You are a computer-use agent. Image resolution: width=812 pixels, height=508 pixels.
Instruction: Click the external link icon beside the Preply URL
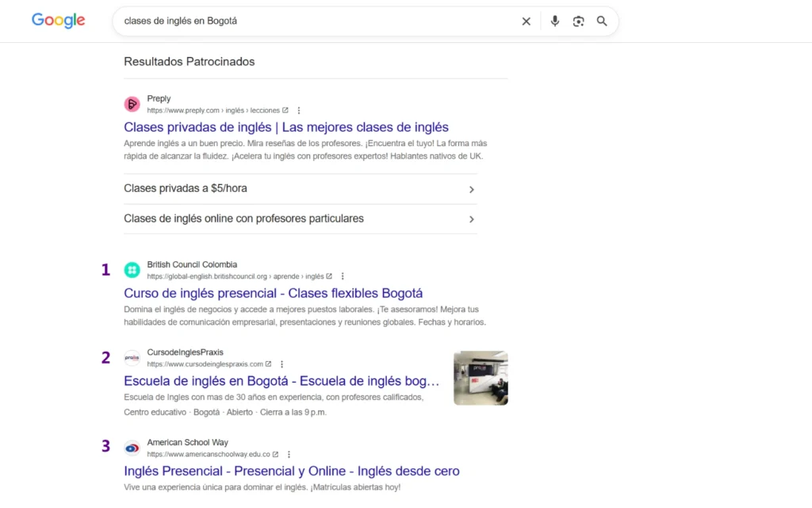pos(285,110)
